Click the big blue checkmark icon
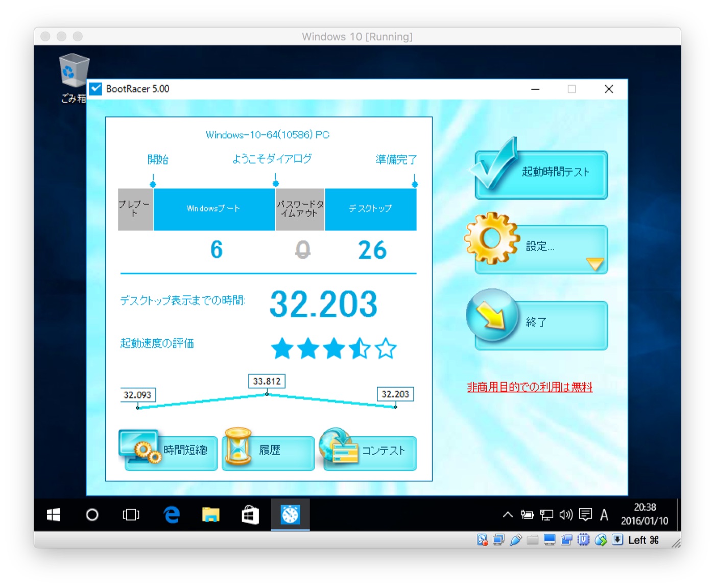This screenshot has width=715, height=588. pyautogui.click(x=494, y=163)
